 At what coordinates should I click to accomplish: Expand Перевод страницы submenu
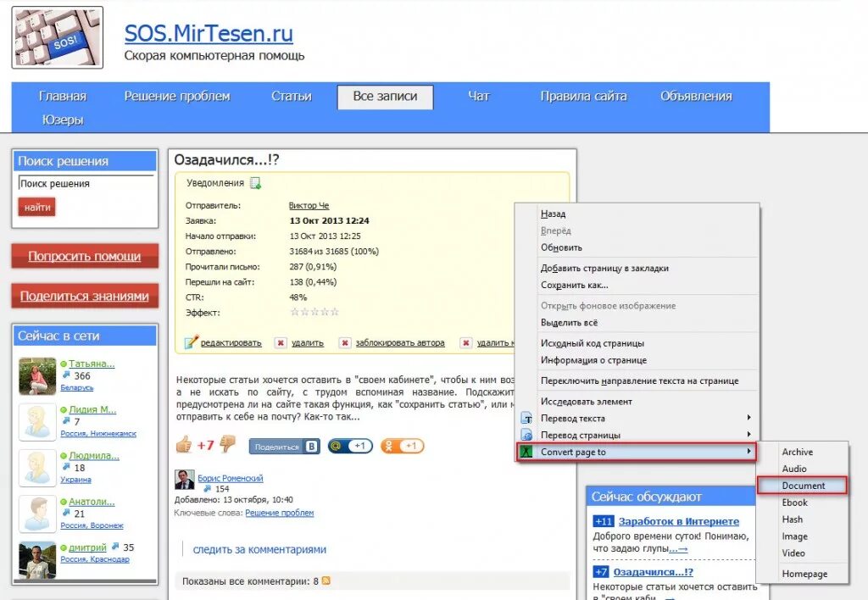(x=637, y=435)
